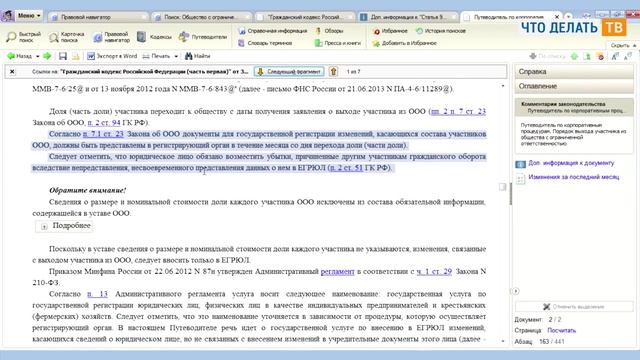The width and height of the screenshot is (640, 360).
Task: Open Назад history dropdown arrow
Action: point(38,56)
